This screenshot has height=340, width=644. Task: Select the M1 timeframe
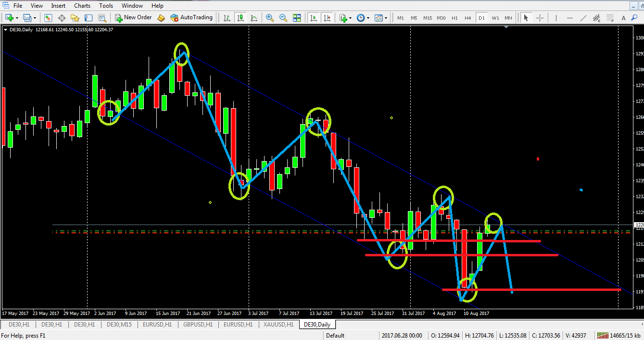pyautogui.click(x=401, y=18)
